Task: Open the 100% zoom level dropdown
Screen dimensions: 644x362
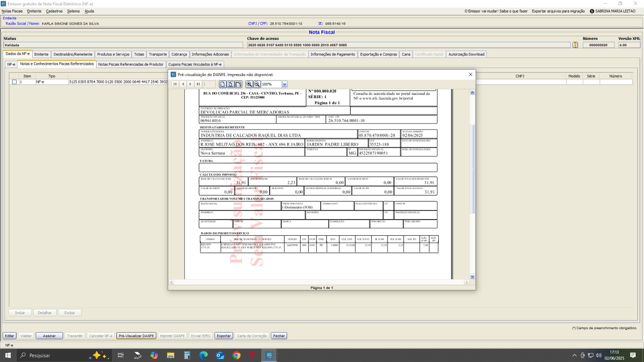Action: click(x=285, y=84)
